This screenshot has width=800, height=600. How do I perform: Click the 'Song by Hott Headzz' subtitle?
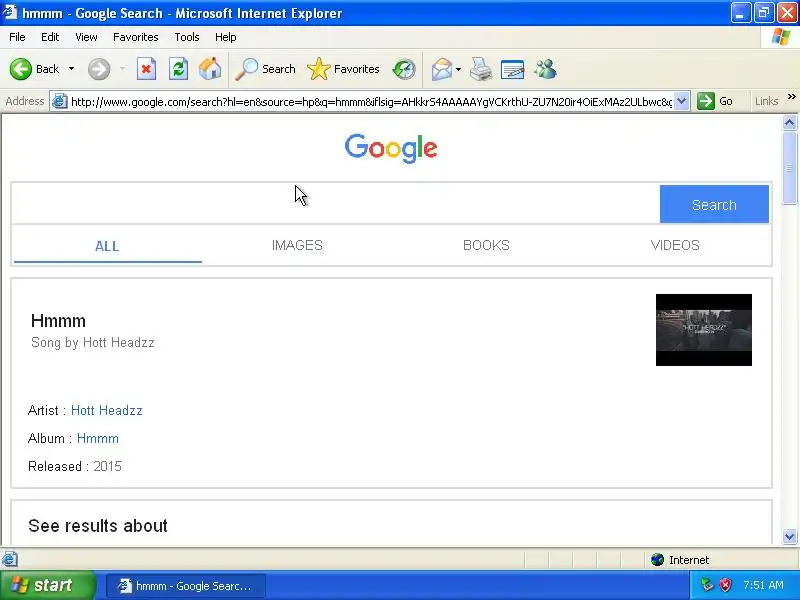pyautogui.click(x=93, y=342)
